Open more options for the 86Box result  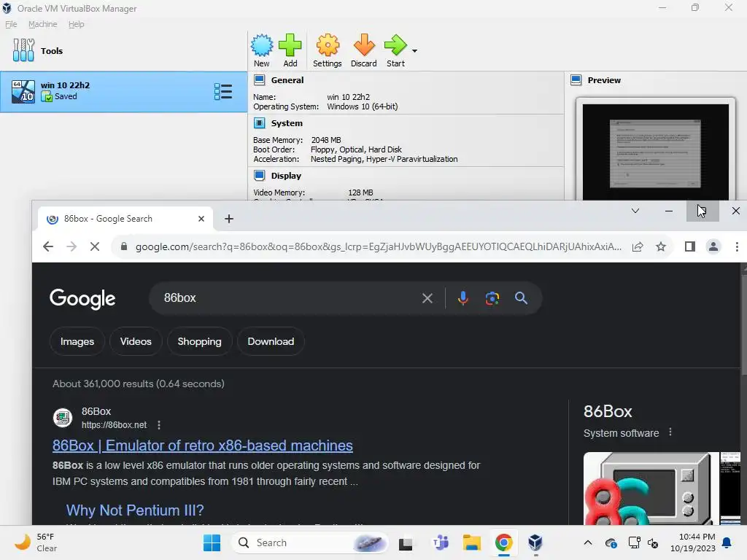point(159,425)
